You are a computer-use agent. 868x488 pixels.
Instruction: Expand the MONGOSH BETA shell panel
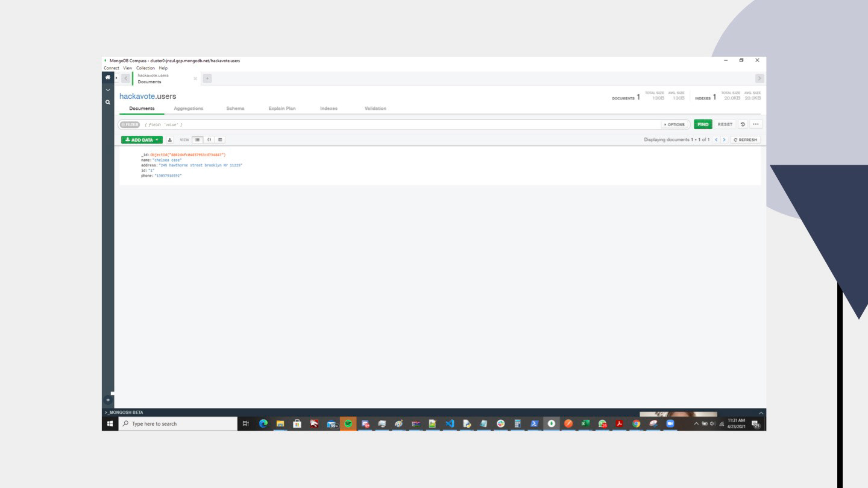[125, 413]
